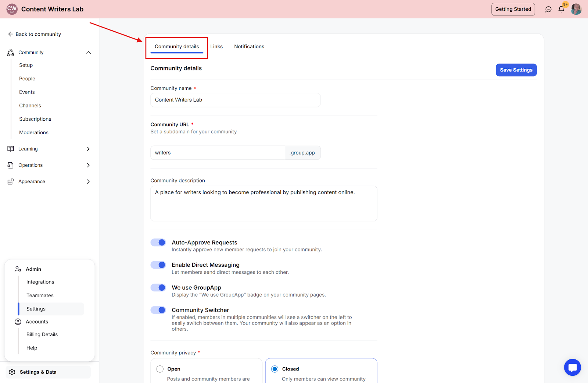This screenshot has height=383, width=588.
Task: Open Channels in the Community menu
Action: point(30,106)
